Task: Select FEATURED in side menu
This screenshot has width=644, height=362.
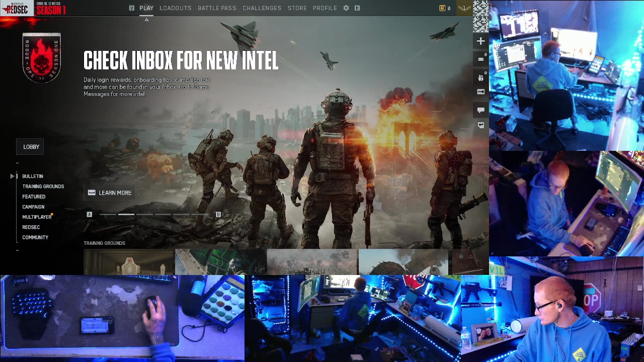Action: point(34,197)
